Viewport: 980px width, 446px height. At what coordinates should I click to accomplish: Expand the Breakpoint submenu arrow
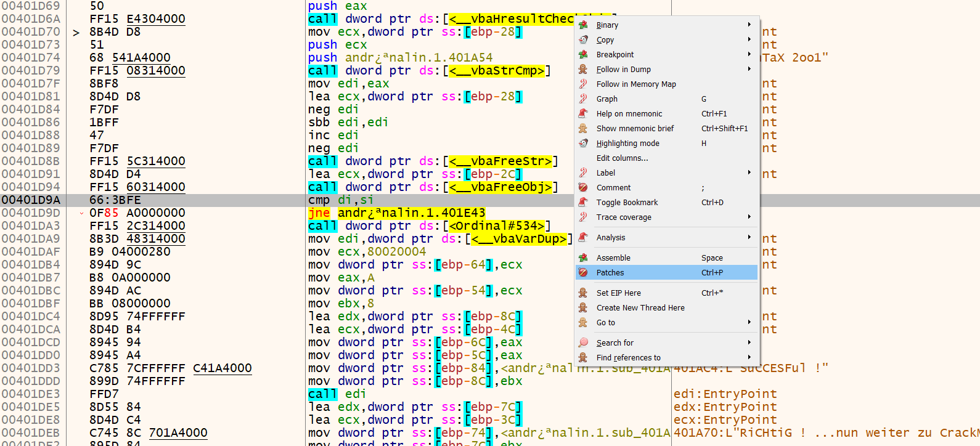[x=749, y=55]
